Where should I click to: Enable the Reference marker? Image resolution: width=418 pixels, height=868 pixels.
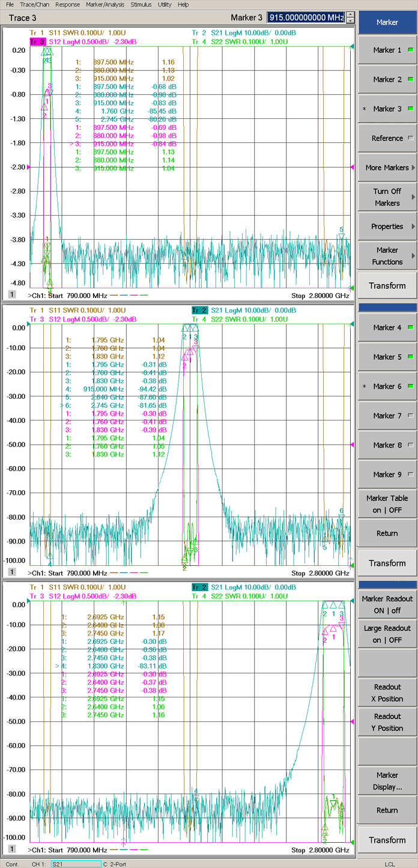pos(387,138)
